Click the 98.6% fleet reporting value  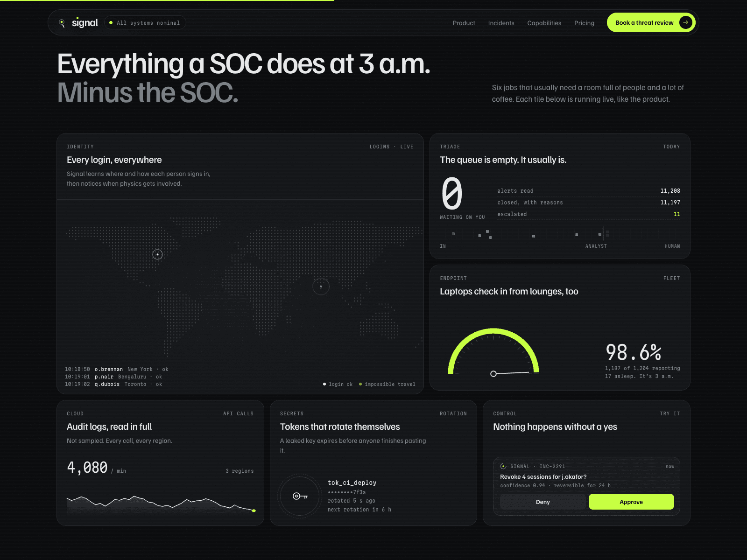point(633,352)
